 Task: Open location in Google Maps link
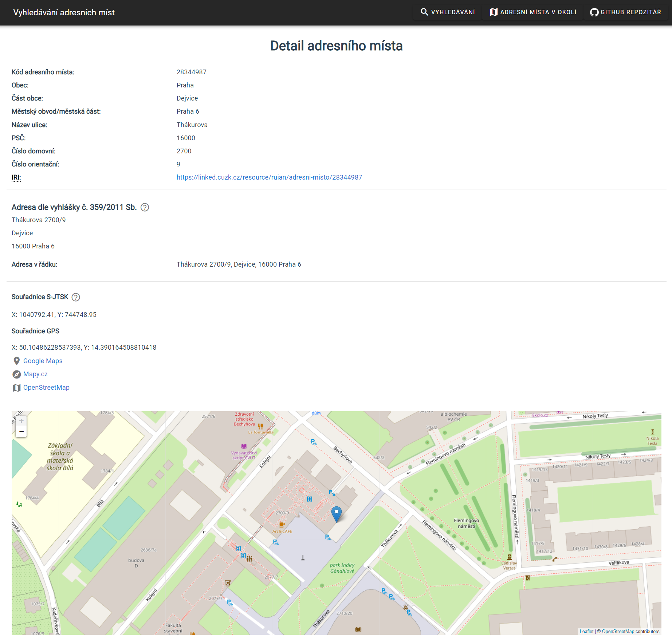click(43, 361)
